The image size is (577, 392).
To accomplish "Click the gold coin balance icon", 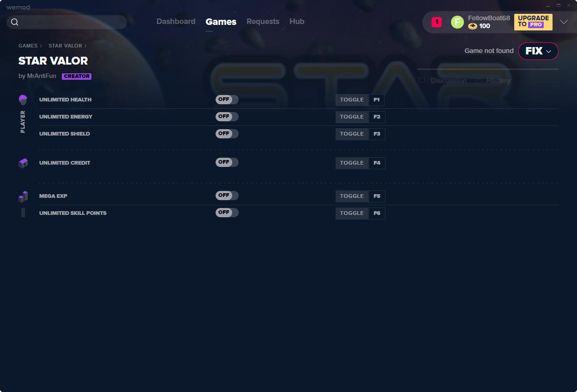I will [472, 26].
